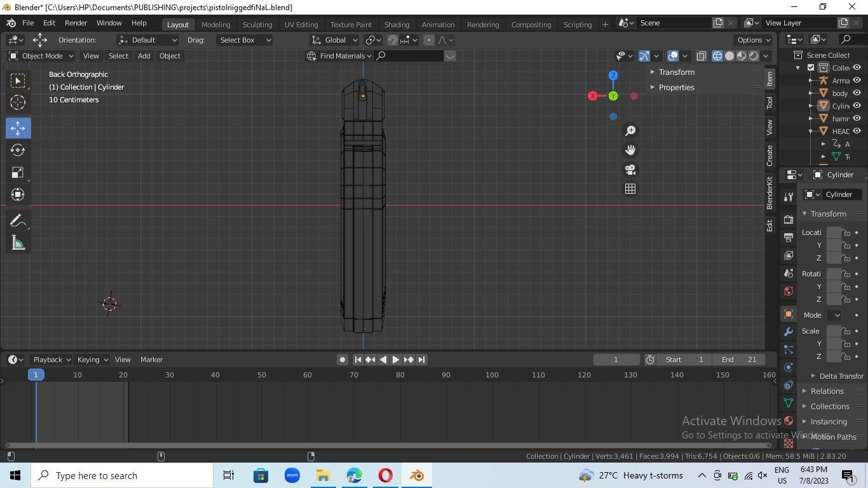The height and width of the screenshot is (488, 868).
Task: Expand the Transform panel in sidebar
Action: [676, 72]
